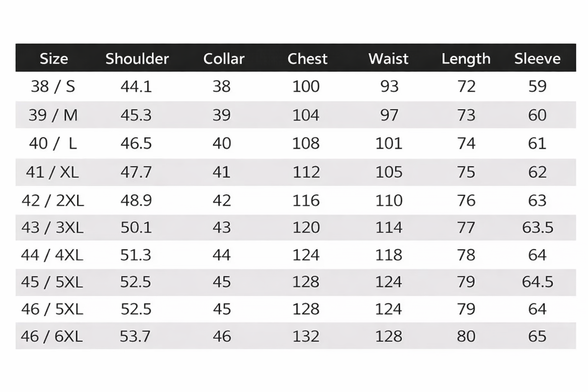Click the 43 / 3XL size label
Screen dimensions: 588x392
pyautogui.click(x=52, y=228)
